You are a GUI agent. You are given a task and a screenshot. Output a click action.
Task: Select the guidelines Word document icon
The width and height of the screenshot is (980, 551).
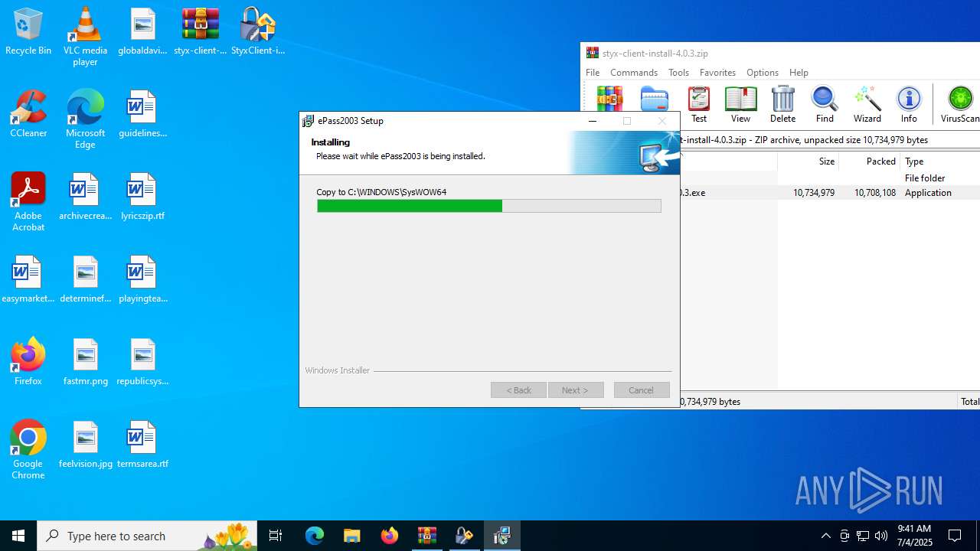point(142,115)
